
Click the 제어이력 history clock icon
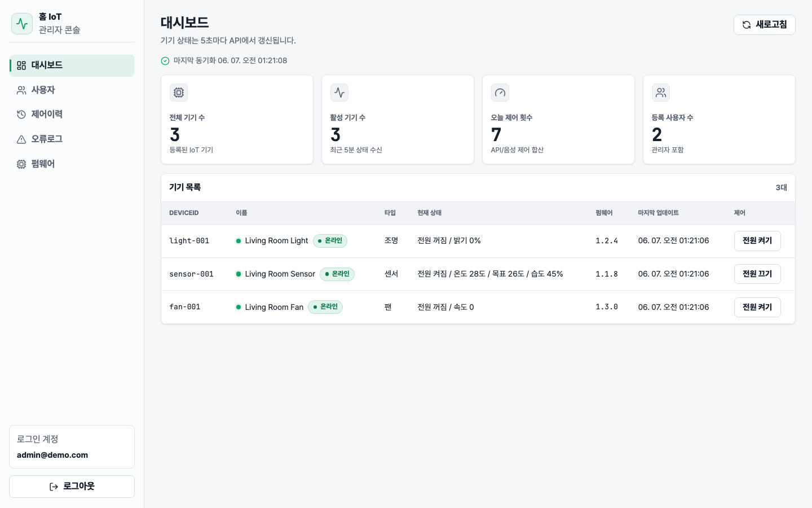(x=21, y=115)
